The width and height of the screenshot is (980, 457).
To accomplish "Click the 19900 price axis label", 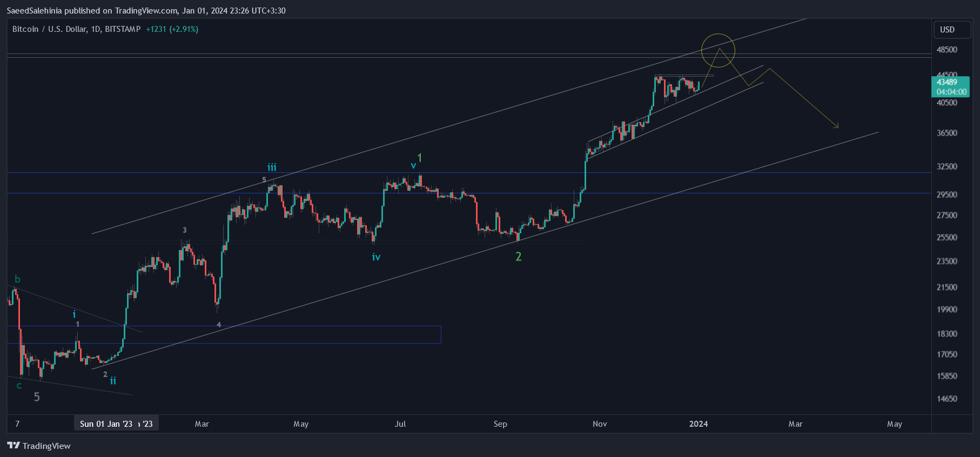I will (x=947, y=310).
